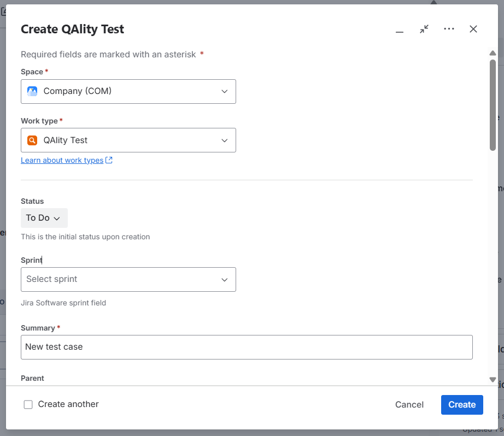Click the Cancel button
504x436 pixels.
point(409,404)
